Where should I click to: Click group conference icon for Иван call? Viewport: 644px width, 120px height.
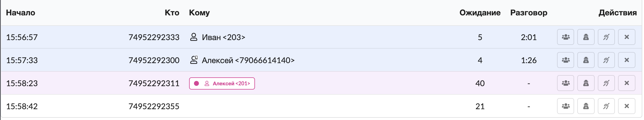(x=566, y=37)
